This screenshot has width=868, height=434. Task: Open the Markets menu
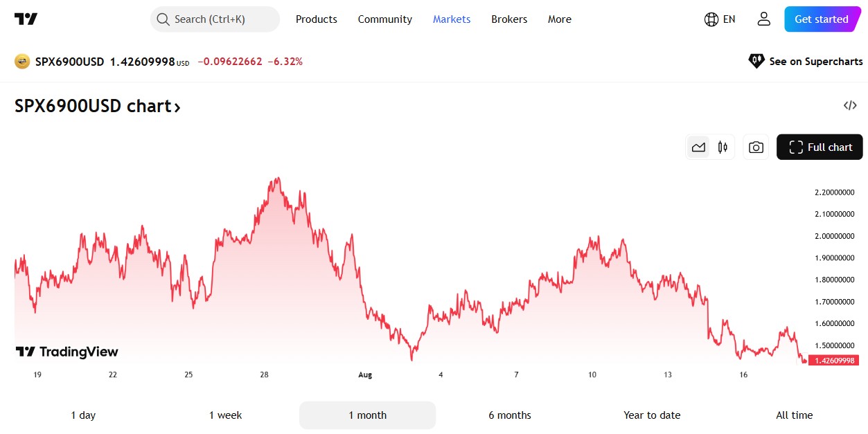452,19
